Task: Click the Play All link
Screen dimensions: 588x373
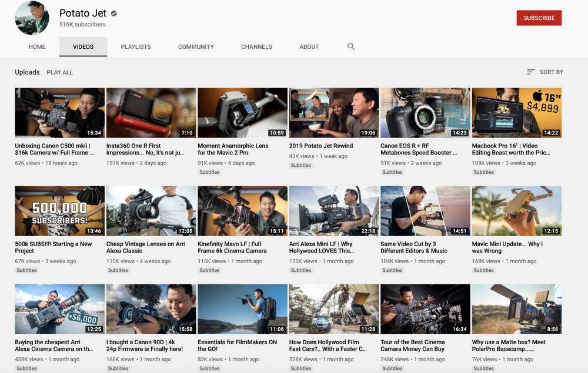Action: 60,73
